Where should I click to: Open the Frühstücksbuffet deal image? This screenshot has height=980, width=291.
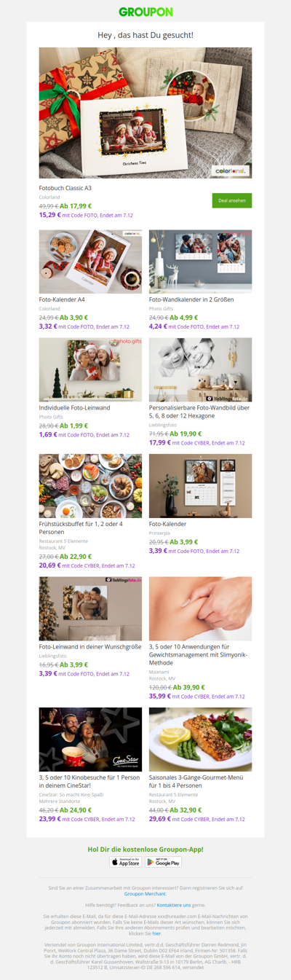(90, 486)
